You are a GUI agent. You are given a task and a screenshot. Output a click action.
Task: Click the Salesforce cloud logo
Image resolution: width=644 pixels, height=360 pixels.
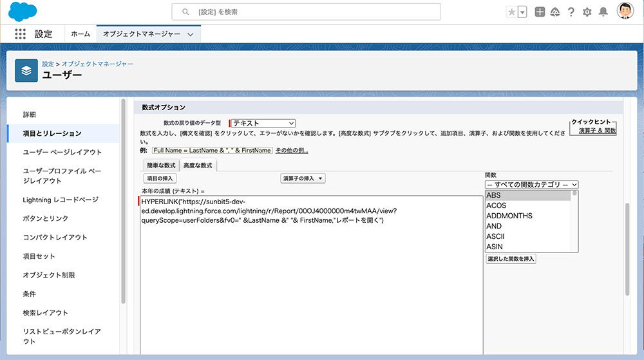coord(23,12)
